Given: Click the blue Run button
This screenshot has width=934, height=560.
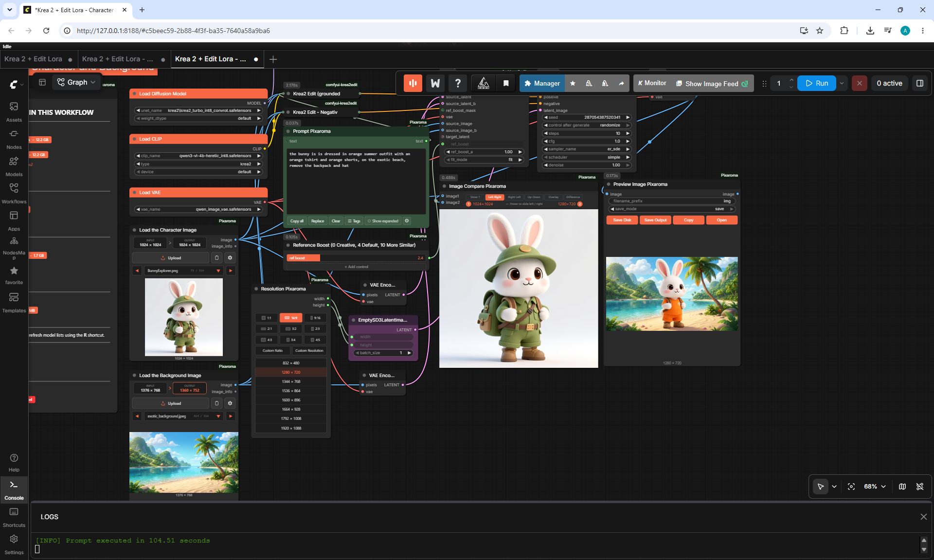Looking at the screenshot, I should click(817, 83).
